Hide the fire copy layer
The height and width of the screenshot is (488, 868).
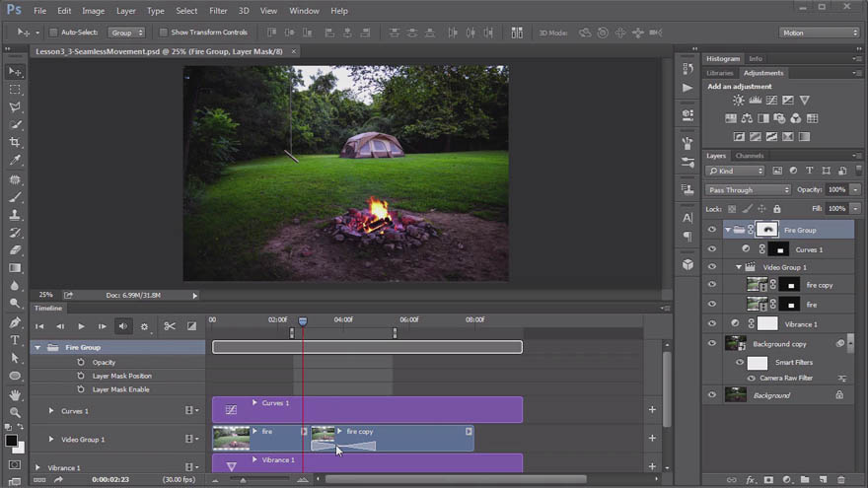coord(712,284)
